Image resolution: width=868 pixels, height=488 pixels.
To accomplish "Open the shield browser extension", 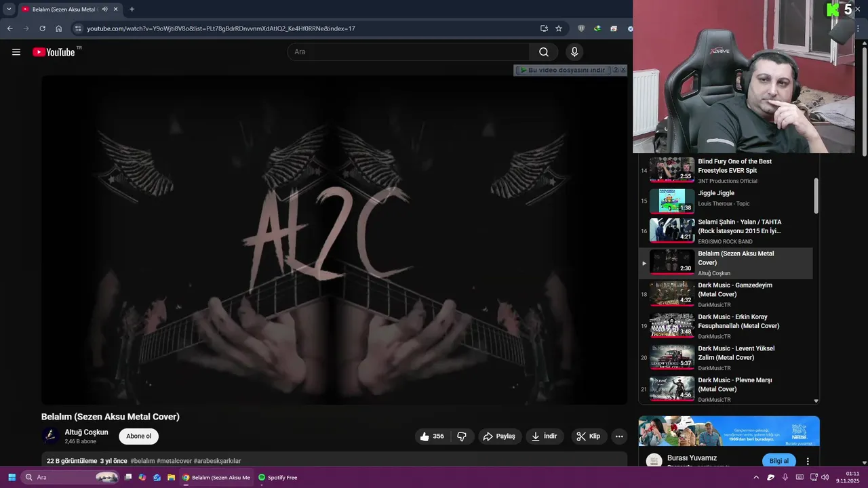I will point(581,28).
